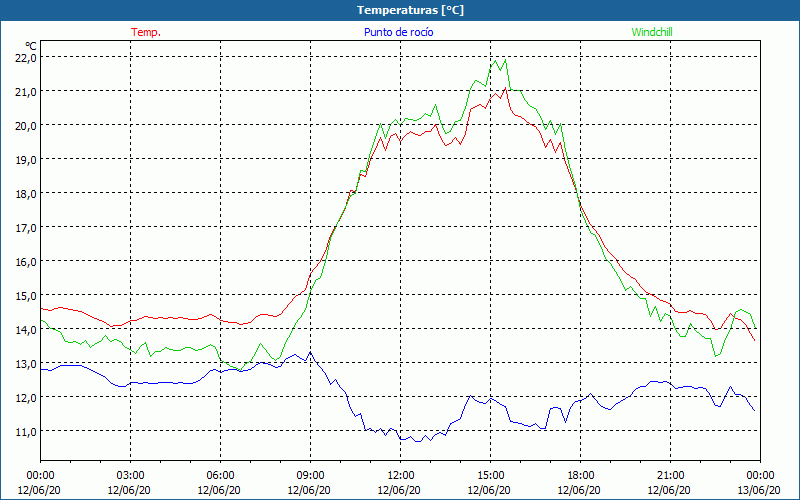
Task: Click the 12:00 time axis label
Action: pyautogui.click(x=401, y=476)
